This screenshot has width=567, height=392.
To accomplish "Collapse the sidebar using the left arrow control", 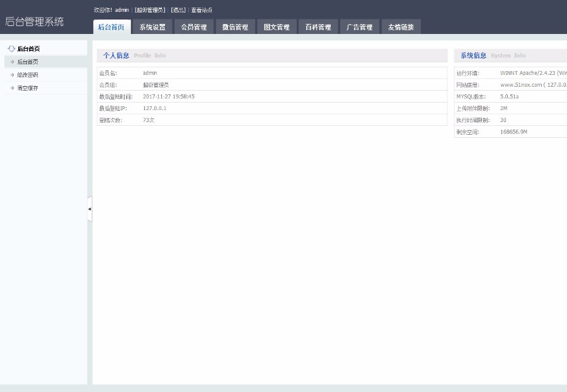I will [89, 210].
